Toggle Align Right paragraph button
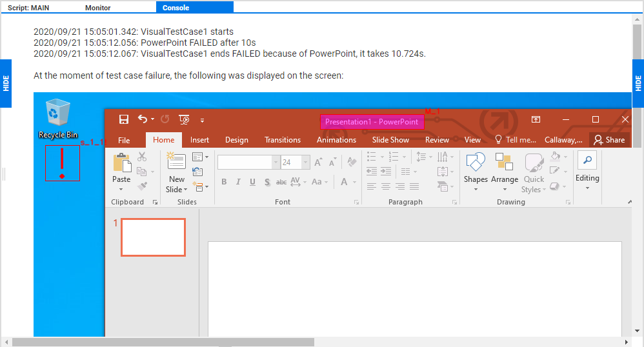The height and width of the screenshot is (347, 644). coord(400,186)
